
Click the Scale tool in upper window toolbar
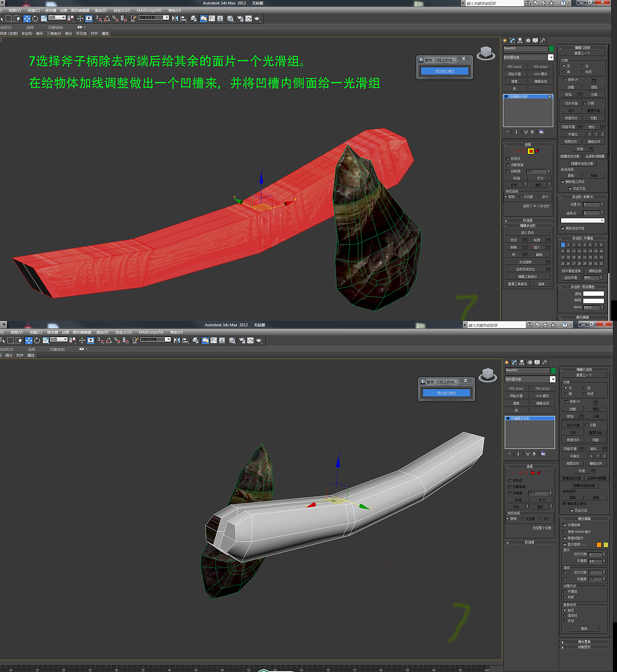(x=43, y=18)
